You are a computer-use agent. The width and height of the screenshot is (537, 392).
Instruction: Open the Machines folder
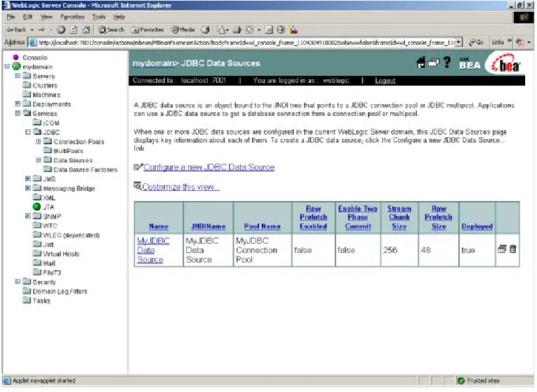point(47,95)
